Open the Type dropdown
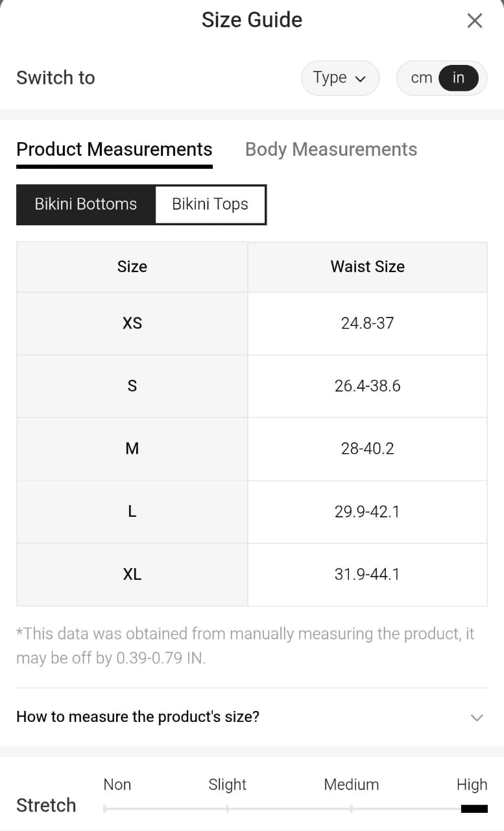Screen dimensions: 504x831 (339, 78)
